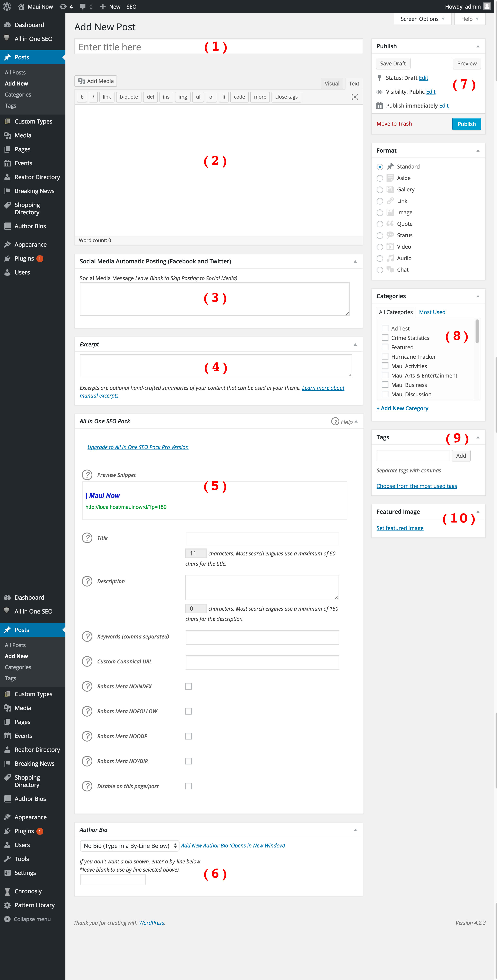The width and height of the screenshot is (497, 980).
Task: Collapse the Publish panel
Action: tap(478, 46)
